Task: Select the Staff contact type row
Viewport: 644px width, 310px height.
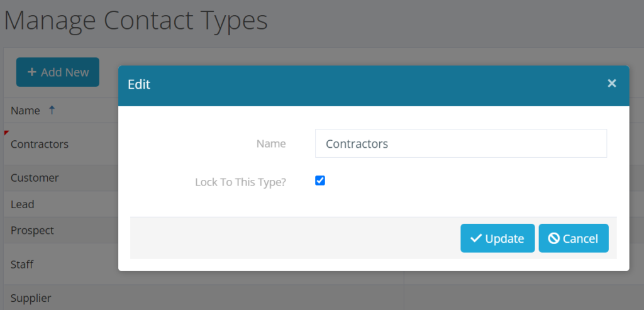Action: [22, 265]
